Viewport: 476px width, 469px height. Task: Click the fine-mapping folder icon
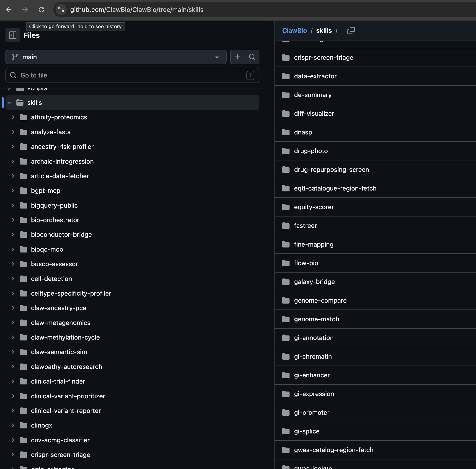[286, 244]
